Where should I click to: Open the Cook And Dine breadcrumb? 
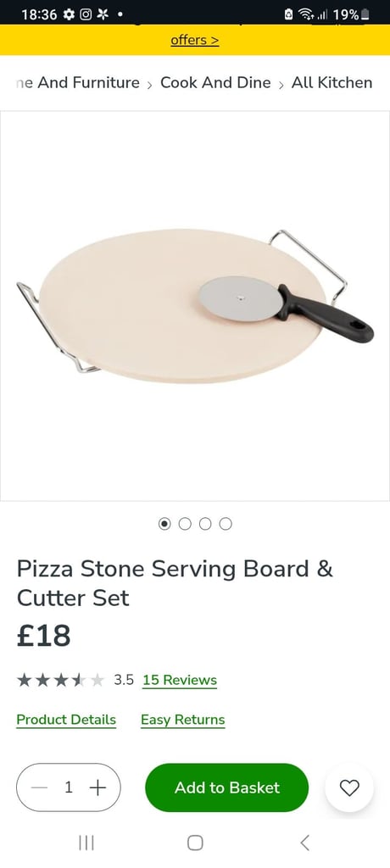[x=215, y=82]
